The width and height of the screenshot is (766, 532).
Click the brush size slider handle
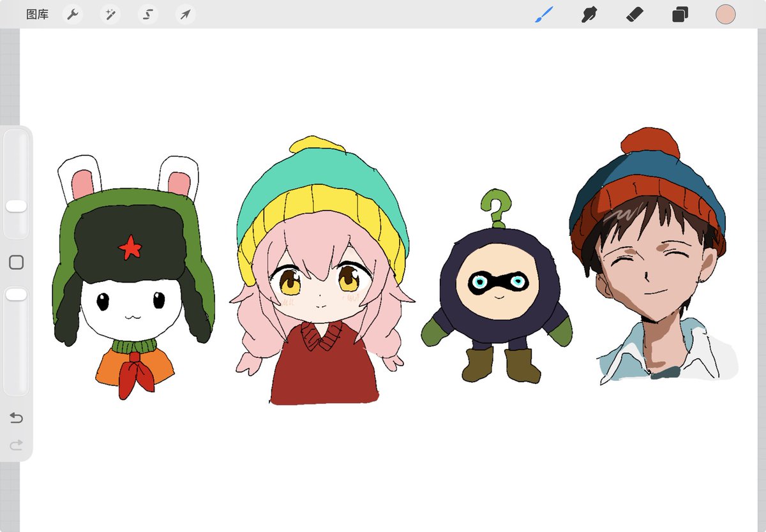(x=16, y=206)
